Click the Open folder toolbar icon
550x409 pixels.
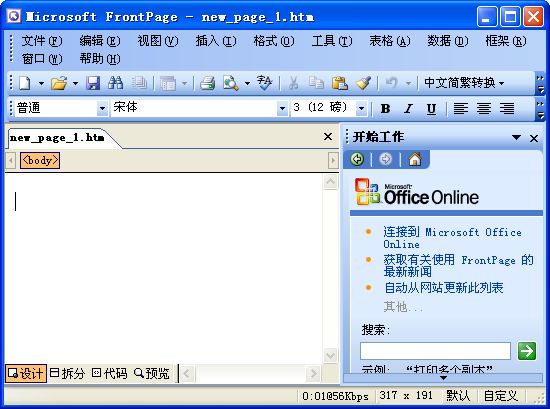click(x=59, y=83)
